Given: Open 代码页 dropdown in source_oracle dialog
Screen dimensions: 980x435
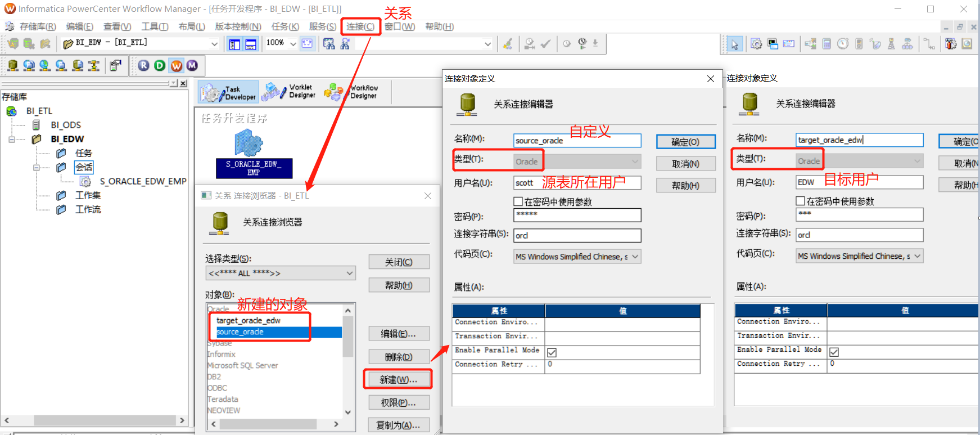Looking at the screenshot, I should coord(635,257).
